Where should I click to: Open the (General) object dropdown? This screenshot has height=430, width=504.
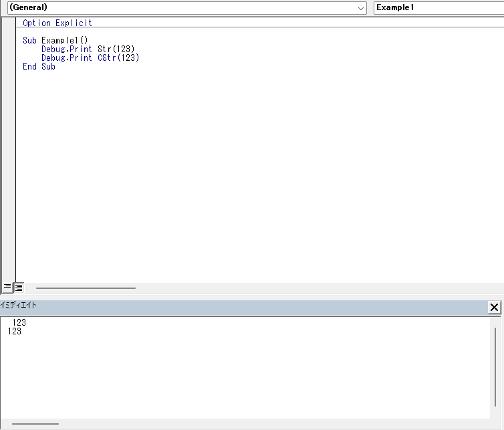pos(186,8)
